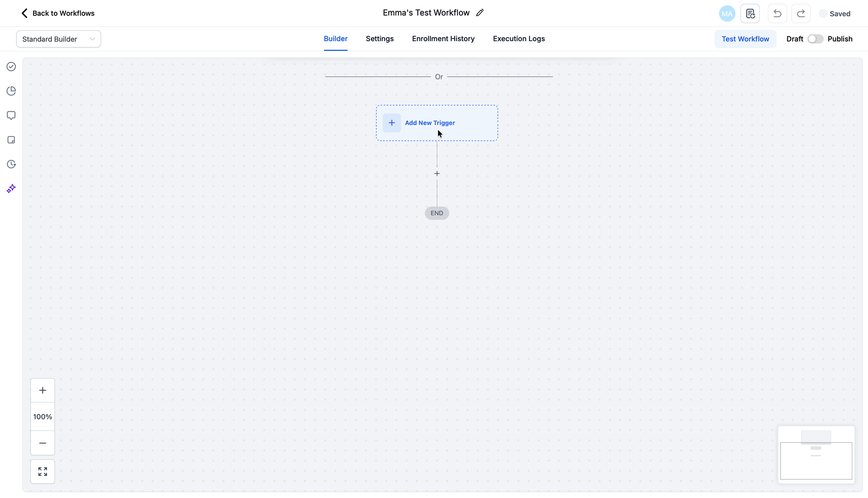868x498 pixels.
Task: Click the fit-to-screen expand icon
Action: point(43,472)
